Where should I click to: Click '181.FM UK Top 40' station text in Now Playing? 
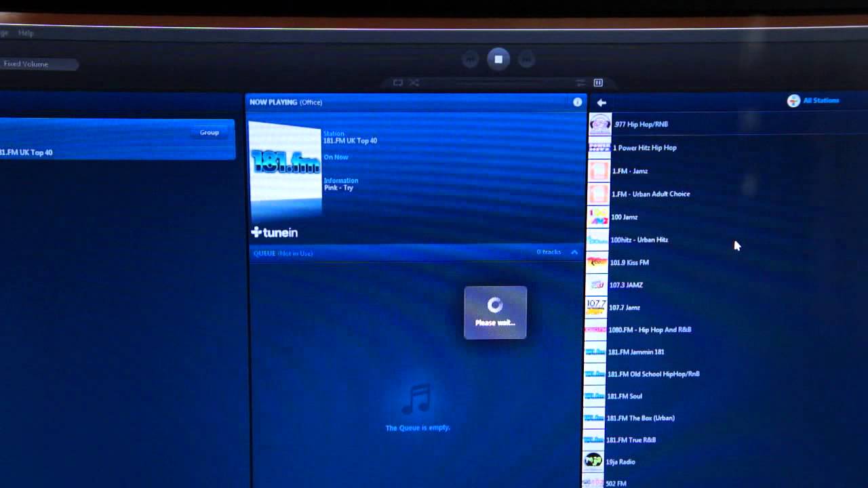pyautogui.click(x=350, y=141)
